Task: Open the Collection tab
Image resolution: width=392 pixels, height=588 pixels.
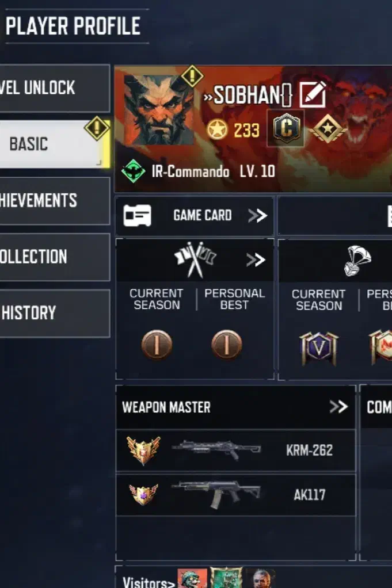Action: click(x=55, y=257)
